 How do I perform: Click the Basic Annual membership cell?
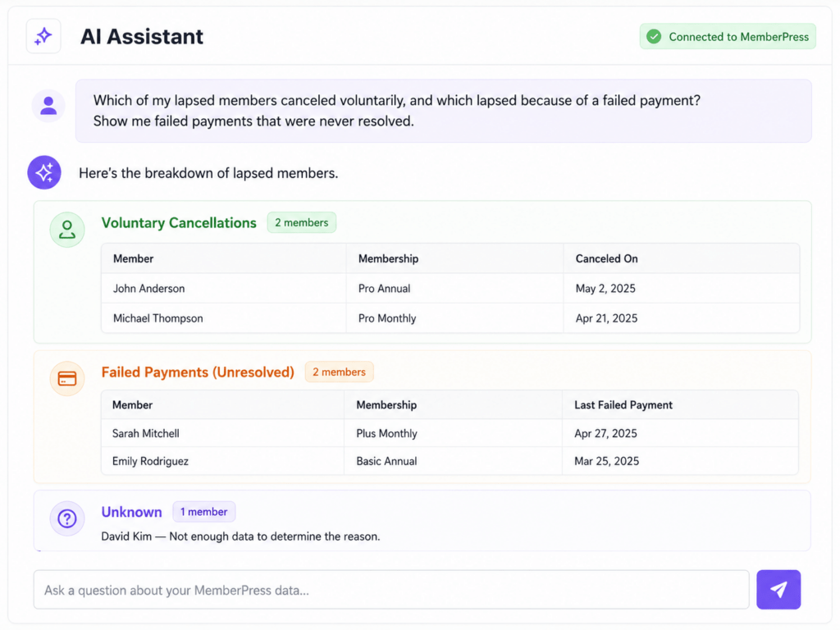pyautogui.click(x=453, y=461)
